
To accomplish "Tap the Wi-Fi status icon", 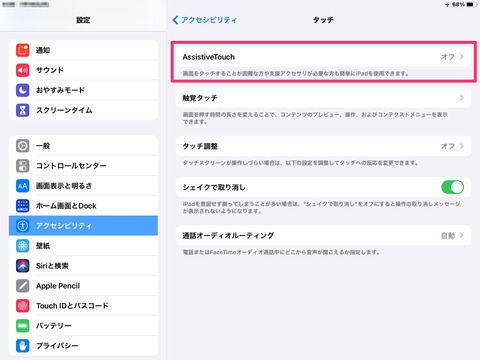I will pyautogui.click(x=447, y=5).
